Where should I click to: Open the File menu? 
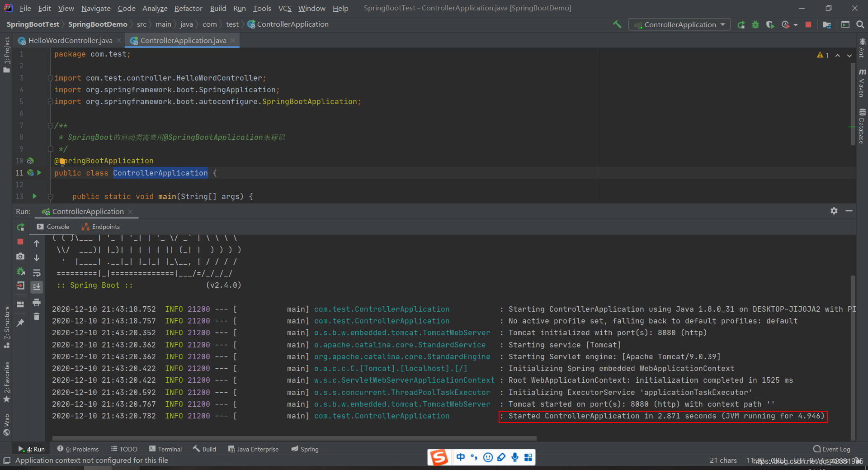coord(25,8)
